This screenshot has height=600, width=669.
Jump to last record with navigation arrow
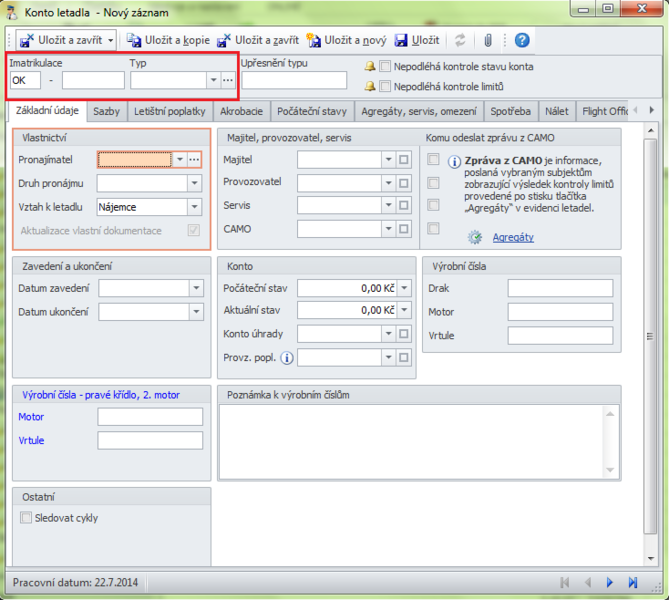point(632,582)
